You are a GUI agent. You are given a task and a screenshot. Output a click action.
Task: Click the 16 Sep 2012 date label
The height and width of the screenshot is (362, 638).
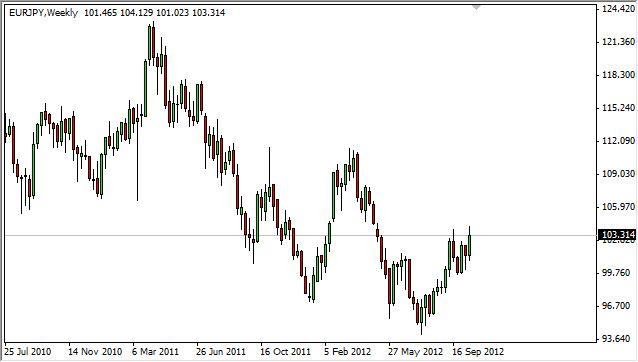pos(478,351)
